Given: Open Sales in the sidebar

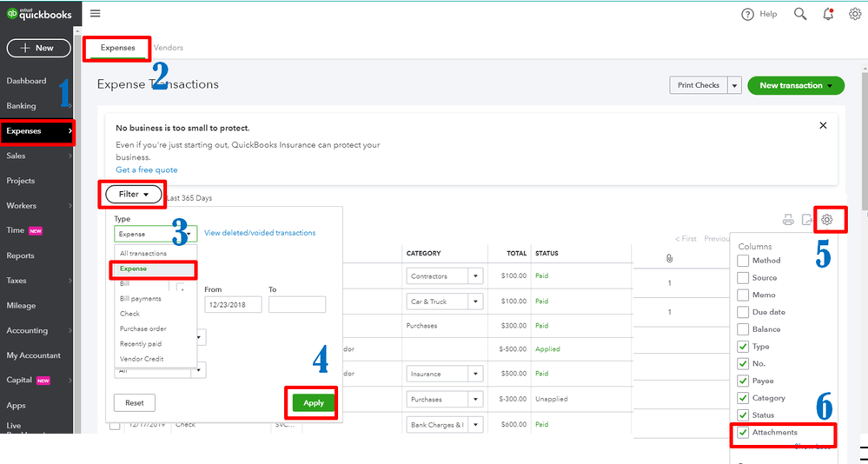Looking at the screenshot, I should (16, 156).
